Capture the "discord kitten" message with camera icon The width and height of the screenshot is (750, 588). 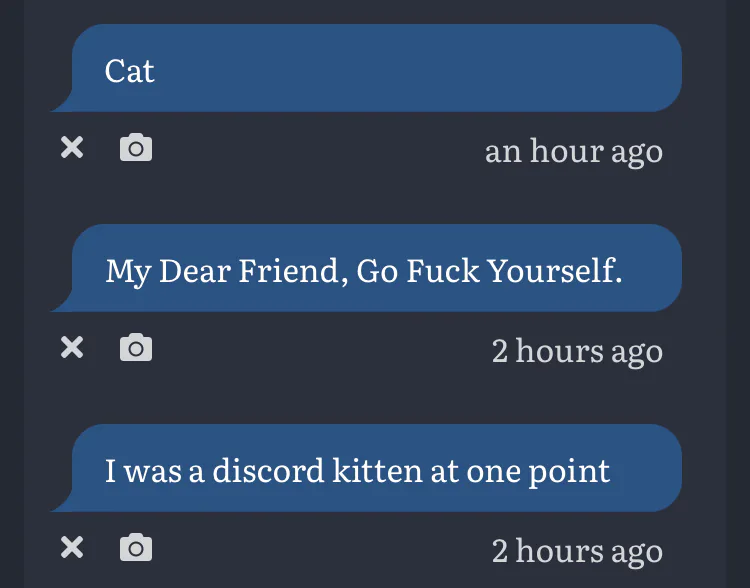coord(136,548)
